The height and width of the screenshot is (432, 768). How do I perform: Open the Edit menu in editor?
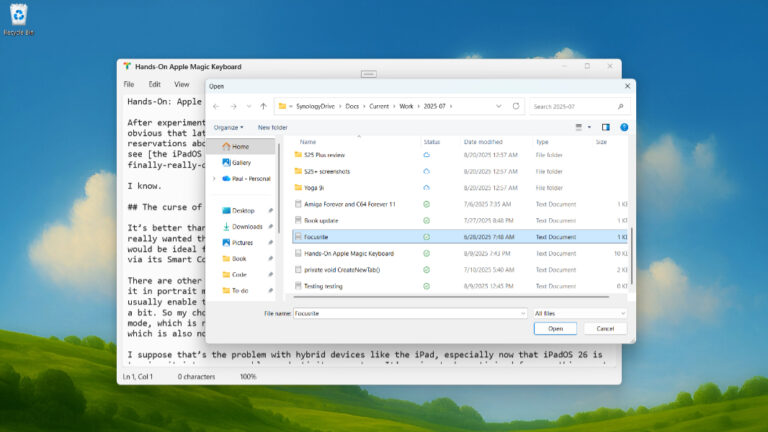(x=155, y=84)
